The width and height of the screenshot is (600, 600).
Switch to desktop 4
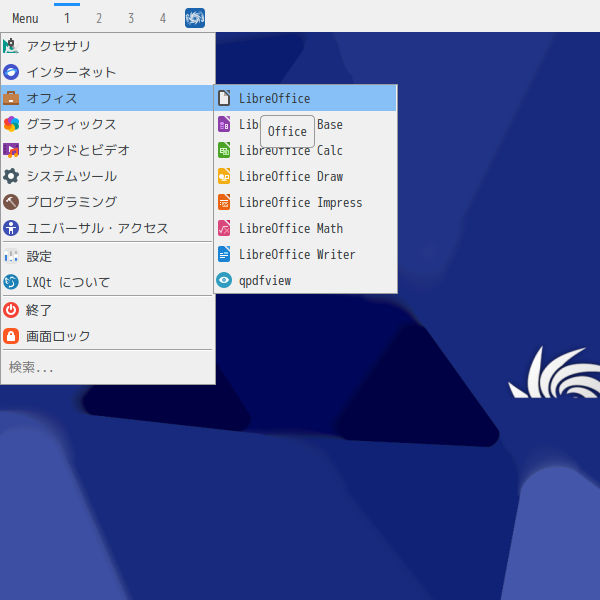tap(163, 18)
